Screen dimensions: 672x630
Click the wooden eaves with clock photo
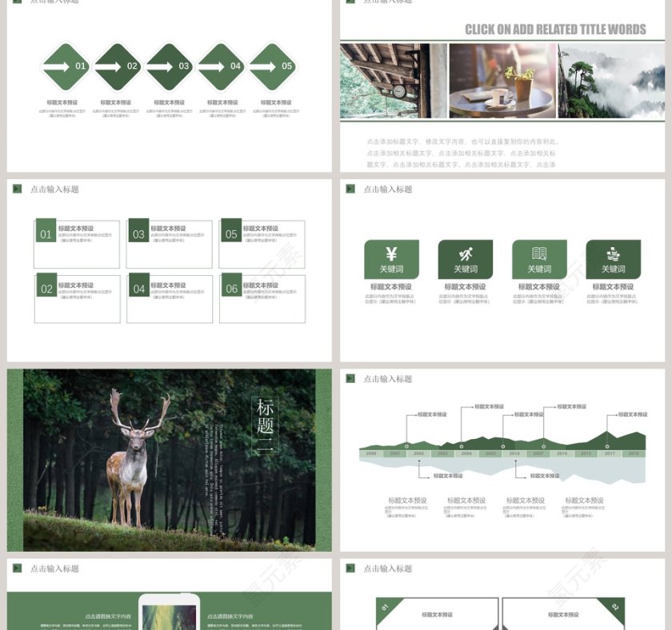(x=393, y=81)
